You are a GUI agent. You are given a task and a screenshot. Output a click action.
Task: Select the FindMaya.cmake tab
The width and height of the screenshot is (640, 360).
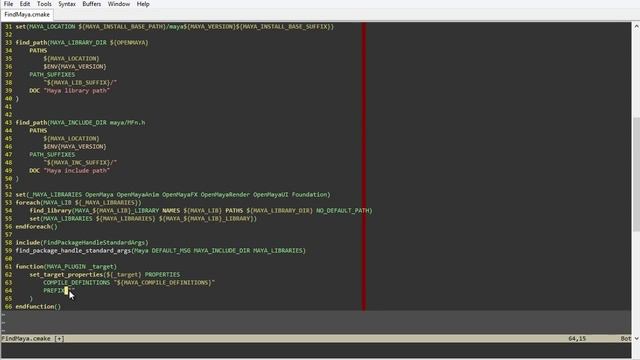click(27, 15)
